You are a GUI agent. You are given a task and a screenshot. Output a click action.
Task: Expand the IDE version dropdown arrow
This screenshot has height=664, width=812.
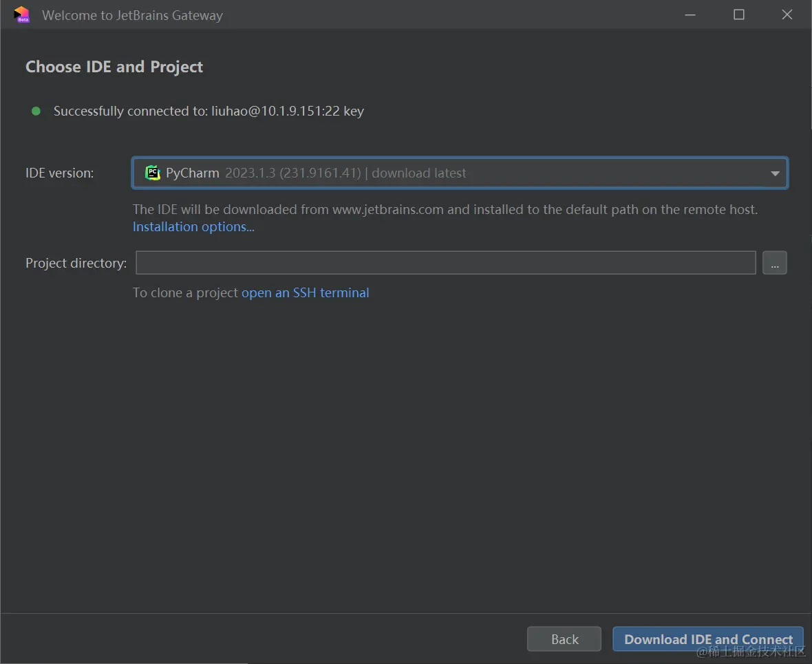(x=775, y=173)
